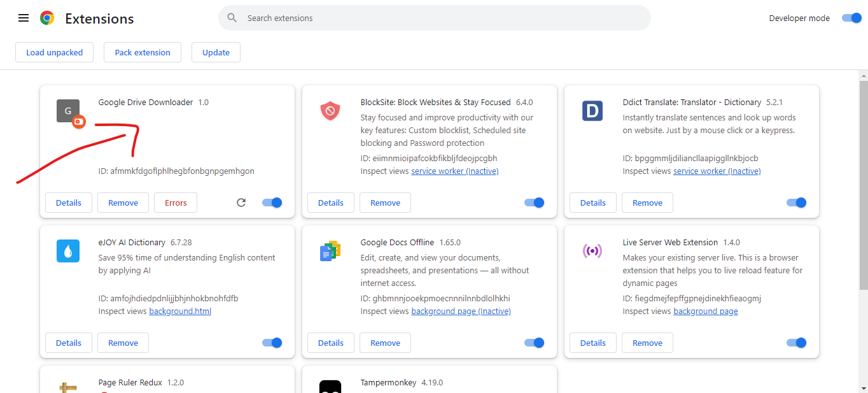Reload the Google Drive Downloader extension
This screenshot has height=393, width=868.
[241, 202]
